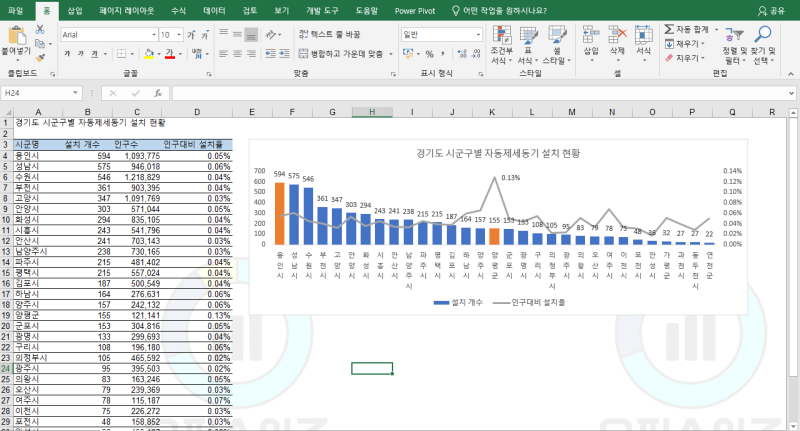Image resolution: width=800 pixels, height=431 pixels.
Task: Decrease font size with smaller 가
Action: pos(205,35)
